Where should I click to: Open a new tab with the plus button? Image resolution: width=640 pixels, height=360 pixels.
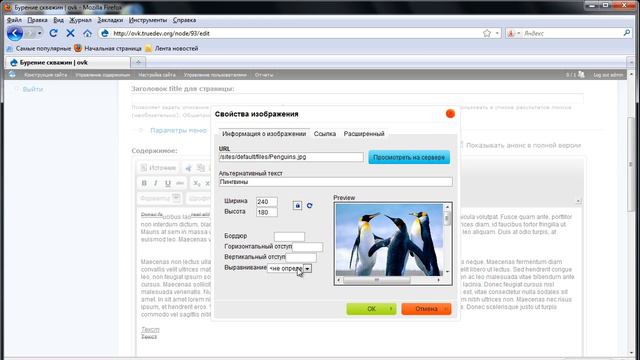(138, 62)
